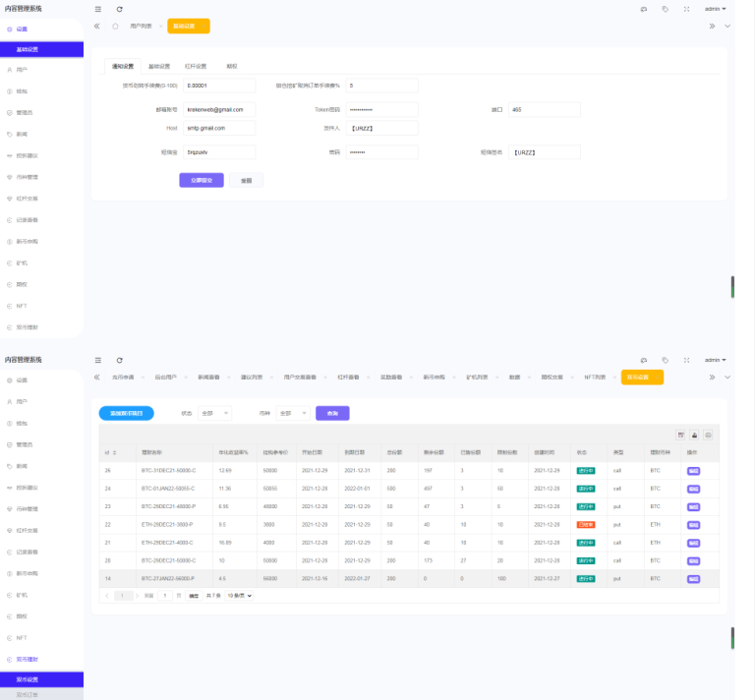Click the purple 立即提交 submit button
755x700 pixels.
(202, 180)
